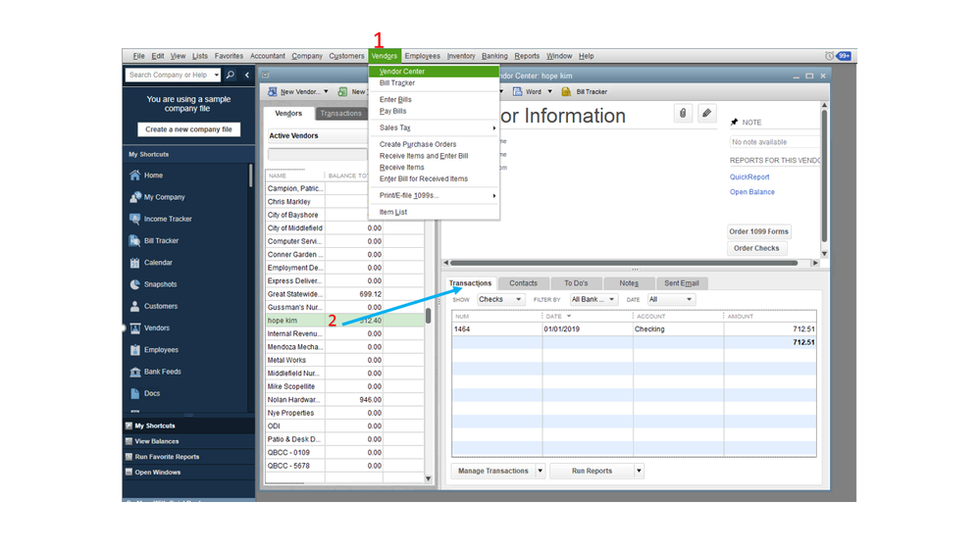
Task: Open Docs shortcut
Action: point(151,393)
